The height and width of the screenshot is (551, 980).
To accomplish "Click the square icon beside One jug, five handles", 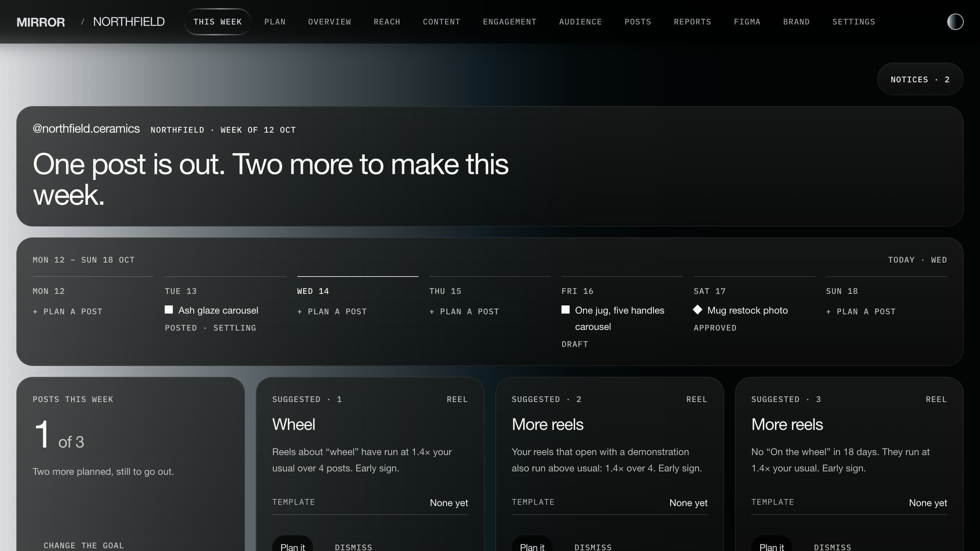I will [x=565, y=310].
